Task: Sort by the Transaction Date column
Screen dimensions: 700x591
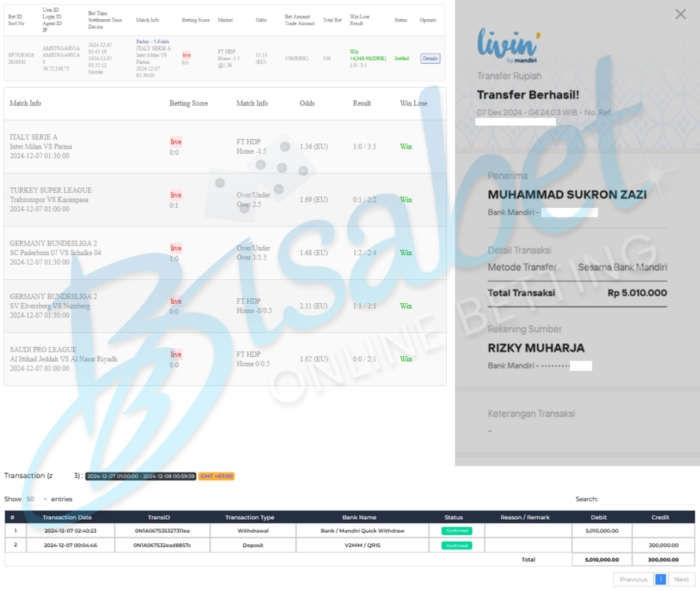Action: click(67, 517)
